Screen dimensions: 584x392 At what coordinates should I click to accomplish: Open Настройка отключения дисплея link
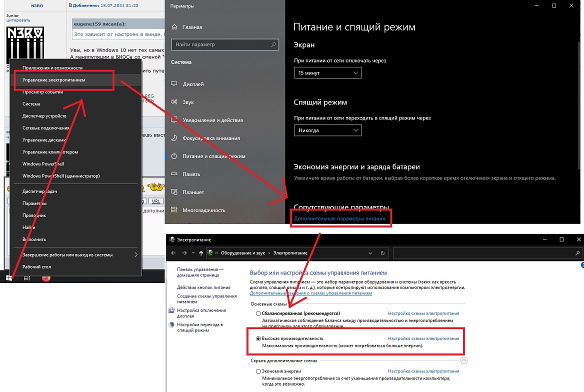pyautogui.click(x=201, y=313)
